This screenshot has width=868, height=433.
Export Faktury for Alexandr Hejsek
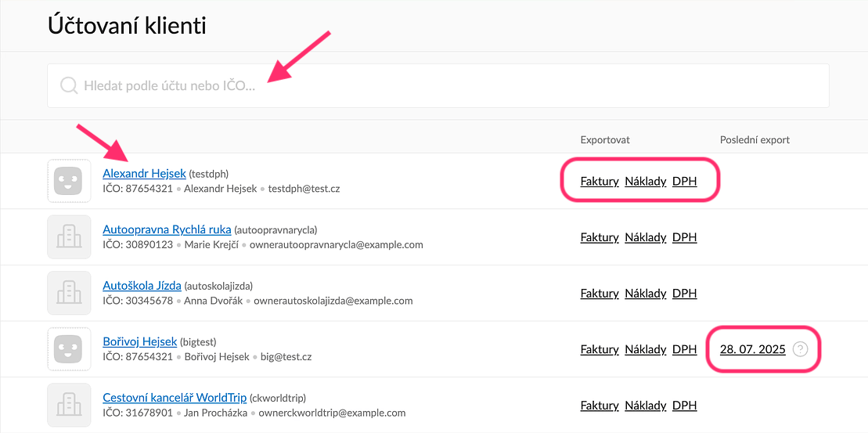point(600,181)
